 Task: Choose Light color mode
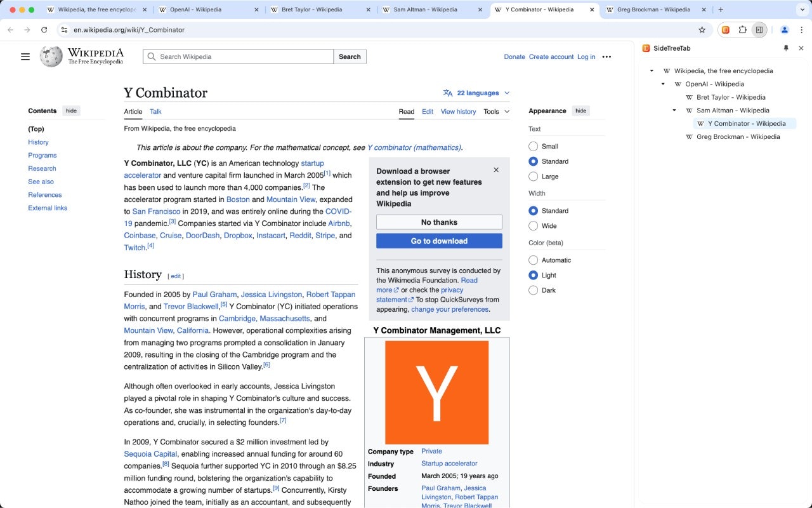533,275
